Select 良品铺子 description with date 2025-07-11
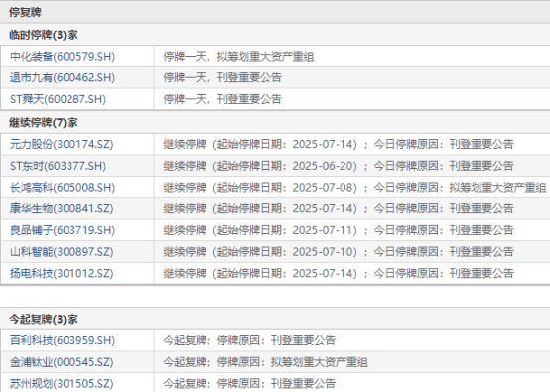550x392 pixels. [x=339, y=230]
